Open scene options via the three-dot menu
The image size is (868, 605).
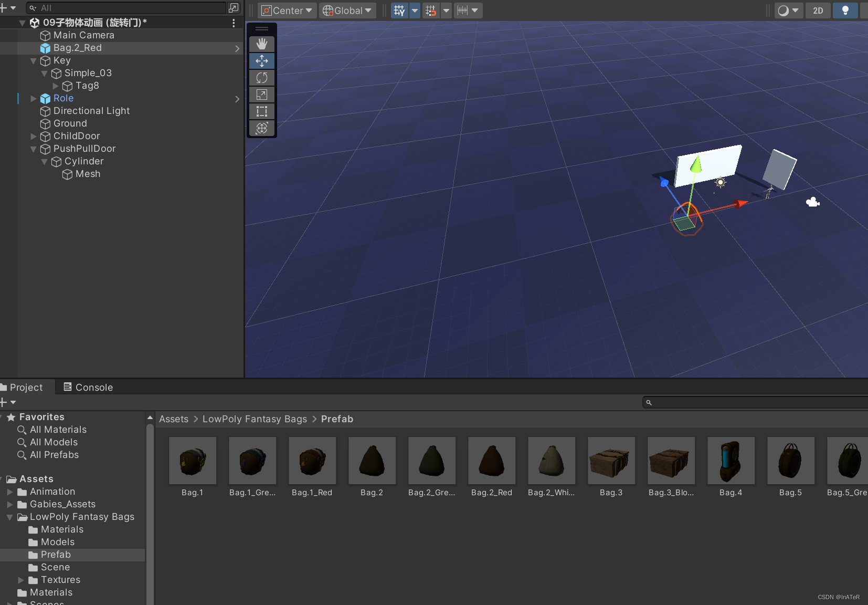pyautogui.click(x=234, y=23)
